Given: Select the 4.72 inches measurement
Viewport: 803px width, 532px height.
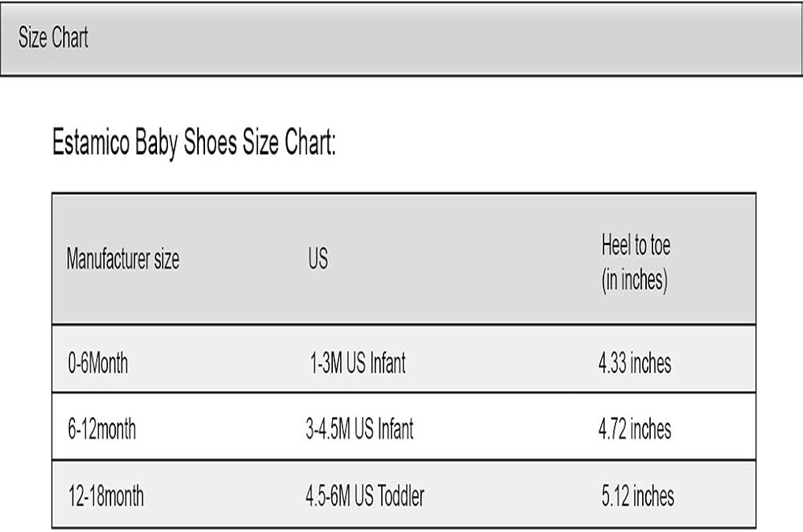Looking at the screenshot, I should [635, 430].
